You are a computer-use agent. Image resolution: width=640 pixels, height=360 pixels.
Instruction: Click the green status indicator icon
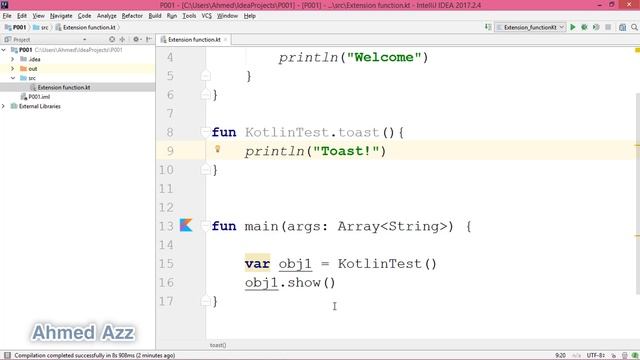pos(635,356)
